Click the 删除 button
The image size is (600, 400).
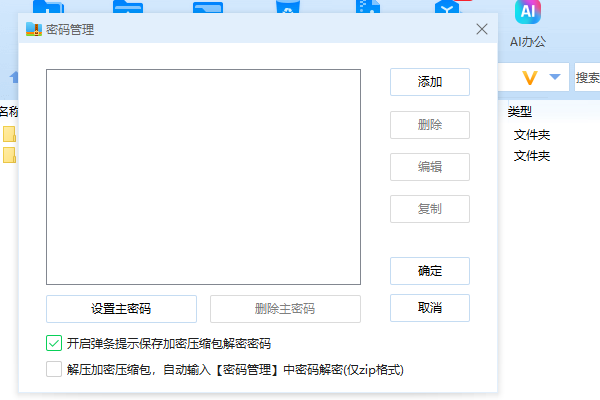(x=429, y=125)
